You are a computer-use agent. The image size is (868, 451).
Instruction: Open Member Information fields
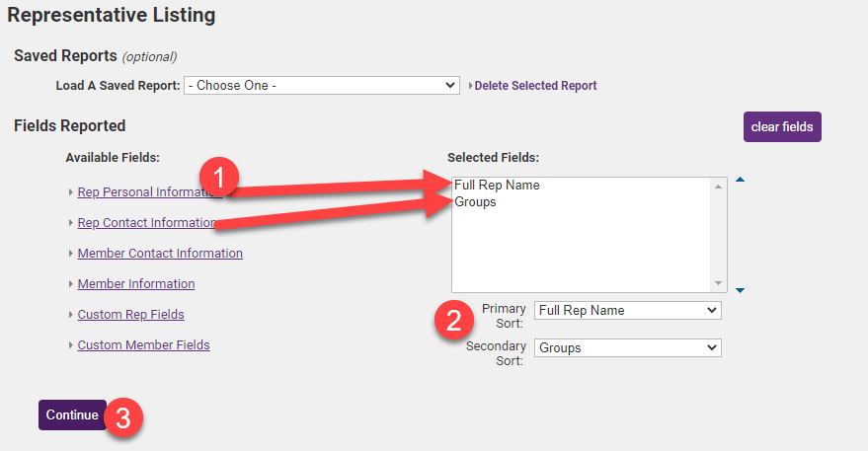pyautogui.click(x=136, y=284)
